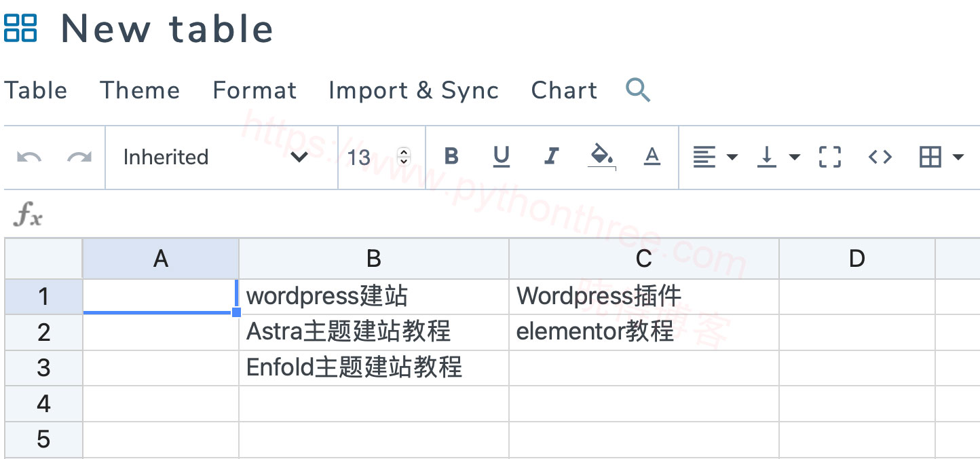This screenshot has height=459, width=980.
Task: Click the code view icon
Action: [x=880, y=157]
